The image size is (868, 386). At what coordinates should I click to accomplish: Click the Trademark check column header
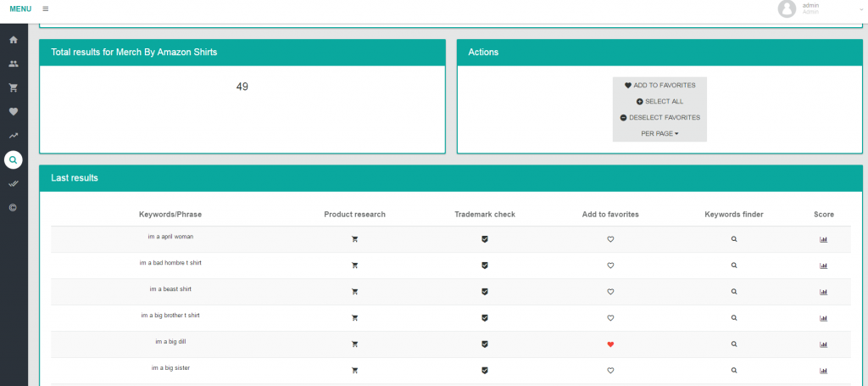(485, 215)
